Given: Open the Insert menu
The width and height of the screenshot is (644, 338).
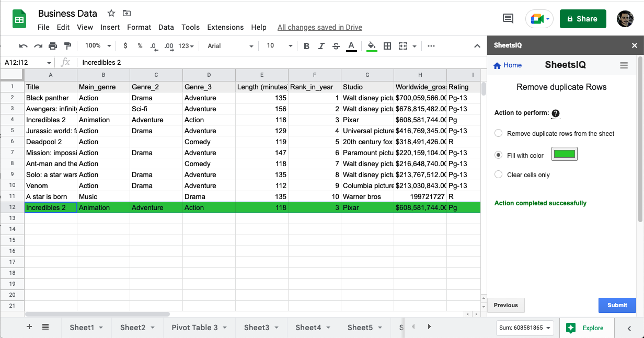Looking at the screenshot, I should 110,27.
